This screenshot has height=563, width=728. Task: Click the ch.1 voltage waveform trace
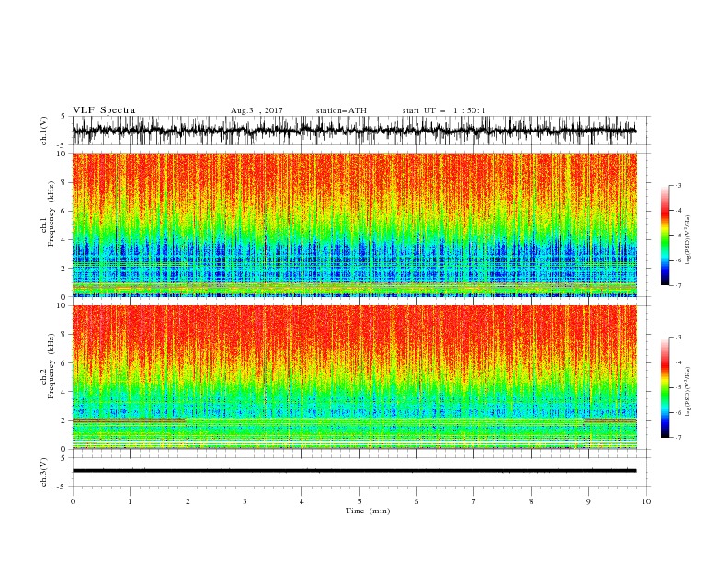(354, 131)
